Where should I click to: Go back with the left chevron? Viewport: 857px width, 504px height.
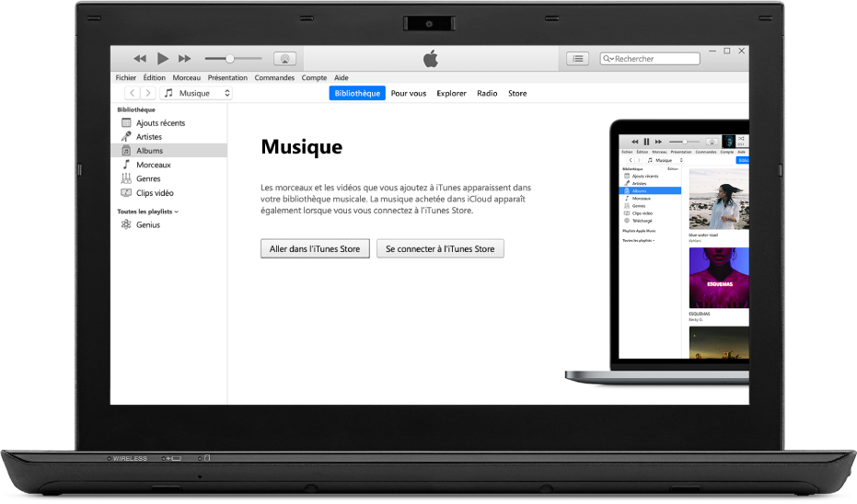coord(133,94)
